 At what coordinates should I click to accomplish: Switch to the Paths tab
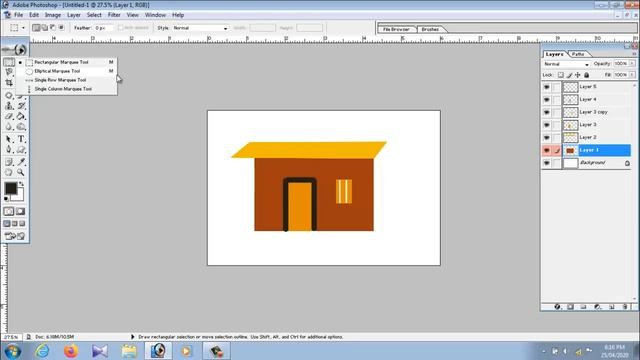tap(578, 54)
